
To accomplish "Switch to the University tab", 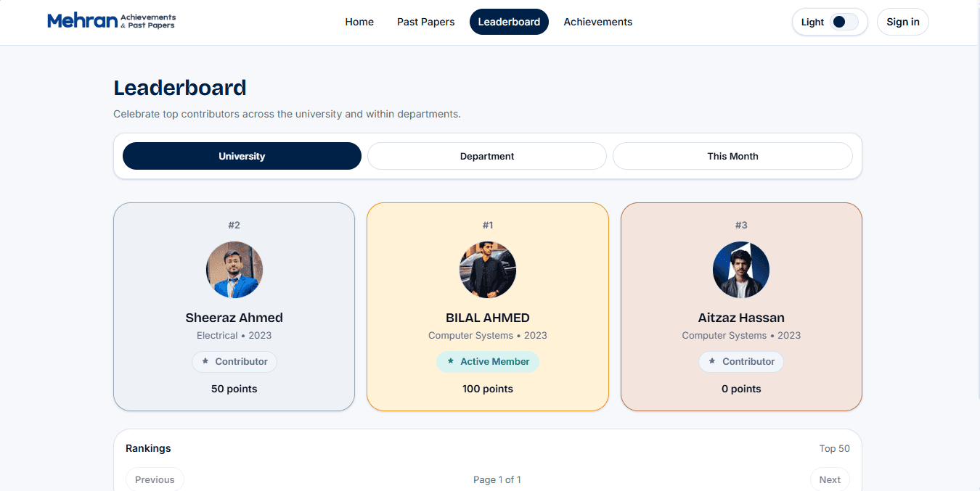I will (x=242, y=156).
